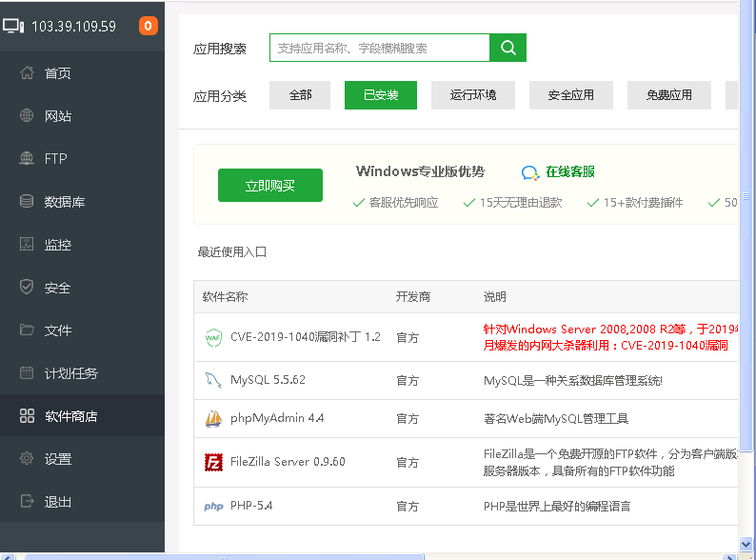The height and width of the screenshot is (560, 756).
Task: Click the database stack icon for 数据库
Action: pos(27,201)
